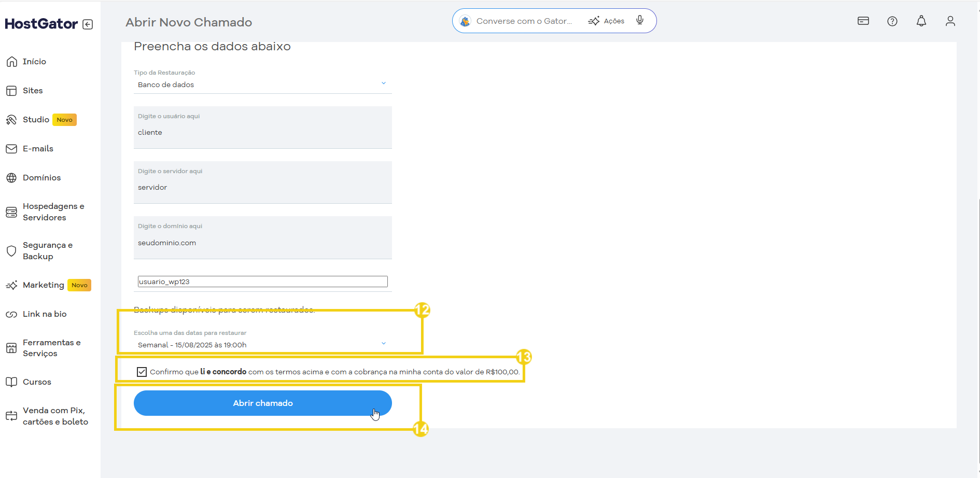
Task: Click the Abrir chamado button
Action: click(x=263, y=403)
